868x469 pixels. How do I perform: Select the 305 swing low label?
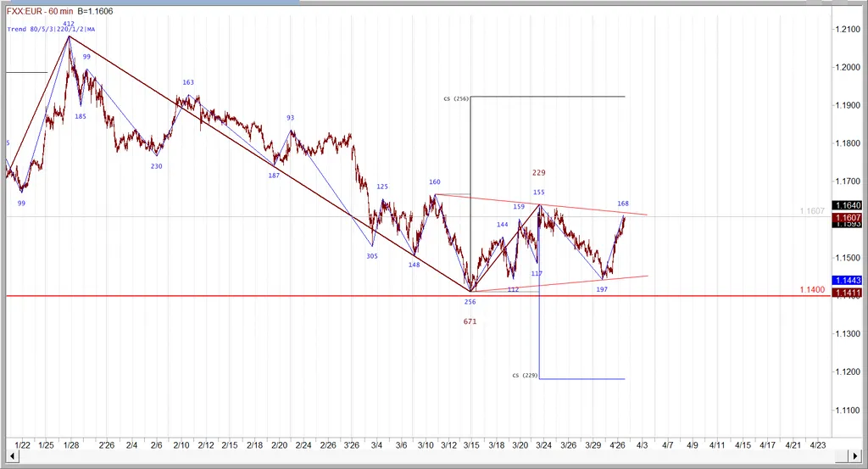point(372,255)
